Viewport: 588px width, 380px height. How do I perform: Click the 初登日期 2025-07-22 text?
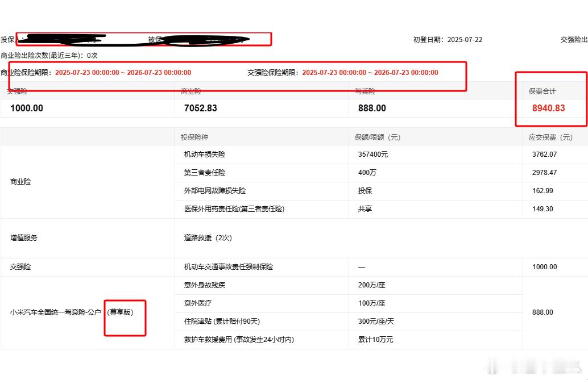[x=448, y=40]
